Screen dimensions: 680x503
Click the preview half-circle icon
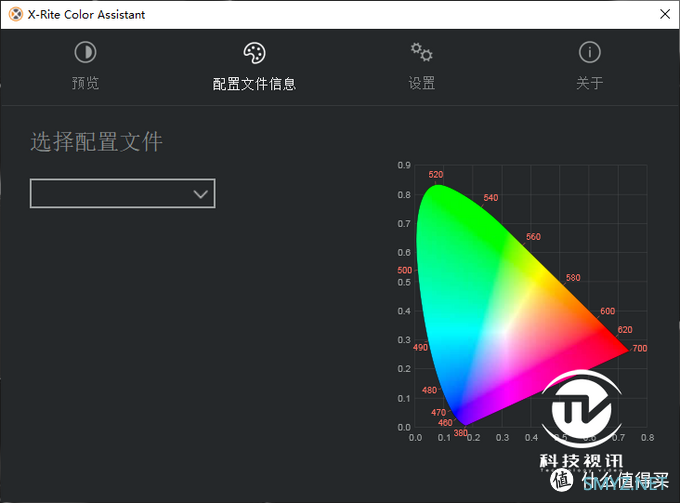(x=85, y=52)
